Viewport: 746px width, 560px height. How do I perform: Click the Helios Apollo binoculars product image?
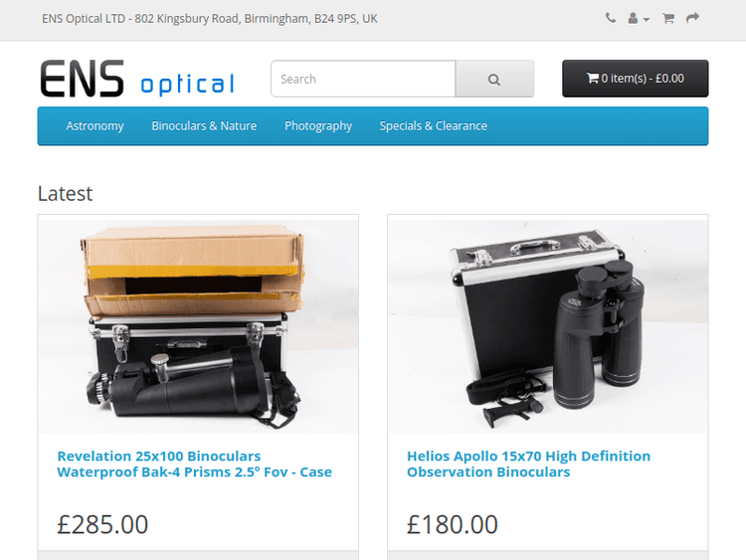point(548,326)
